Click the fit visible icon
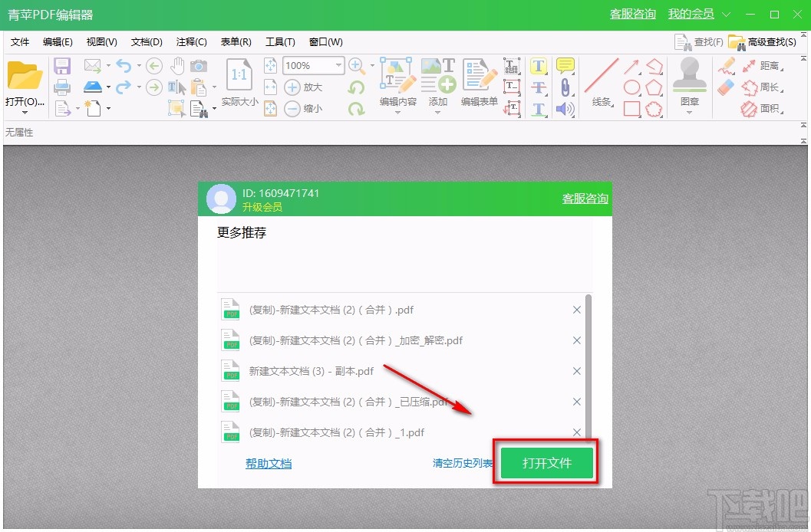Image resolution: width=811 pixels, height=532 pixels. point(271,108)
